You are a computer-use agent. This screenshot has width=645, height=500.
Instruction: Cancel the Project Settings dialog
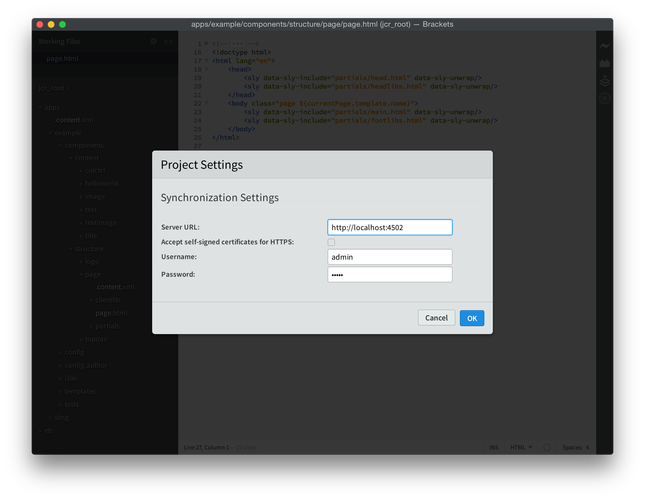click(436, 318)
